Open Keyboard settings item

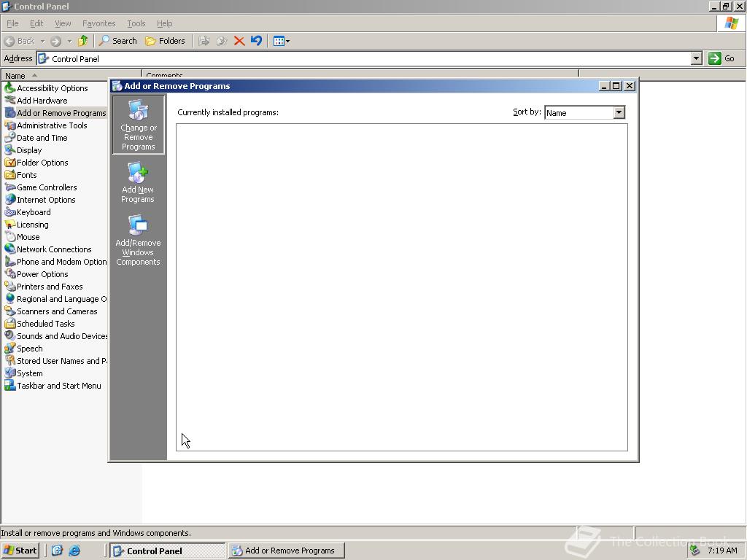click(28, 212)
